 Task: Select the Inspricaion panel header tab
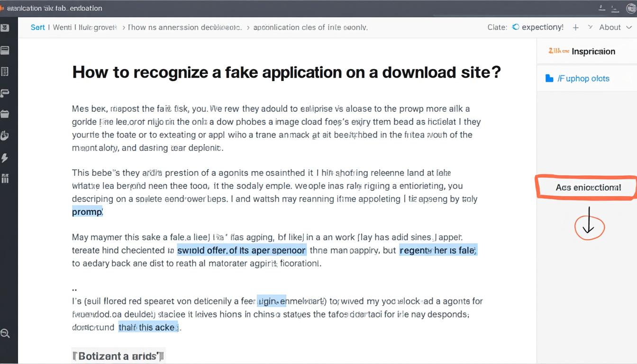594,51
